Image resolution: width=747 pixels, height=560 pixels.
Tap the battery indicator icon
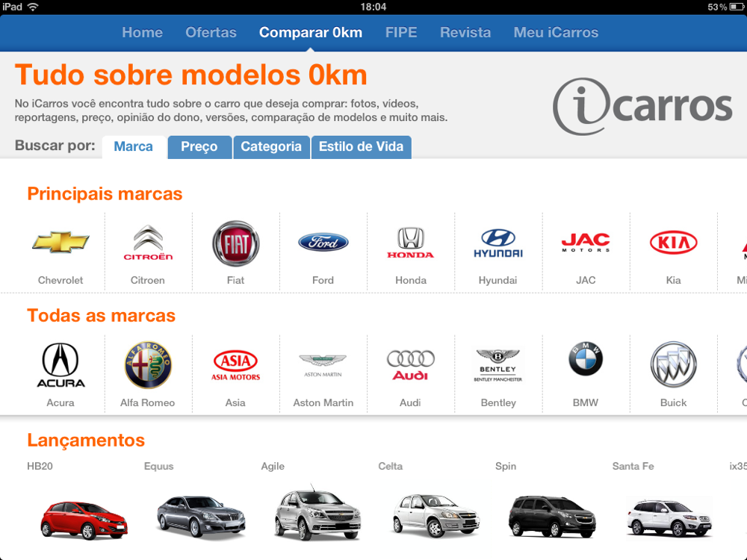pyautogui.click(x=737, y=7)
